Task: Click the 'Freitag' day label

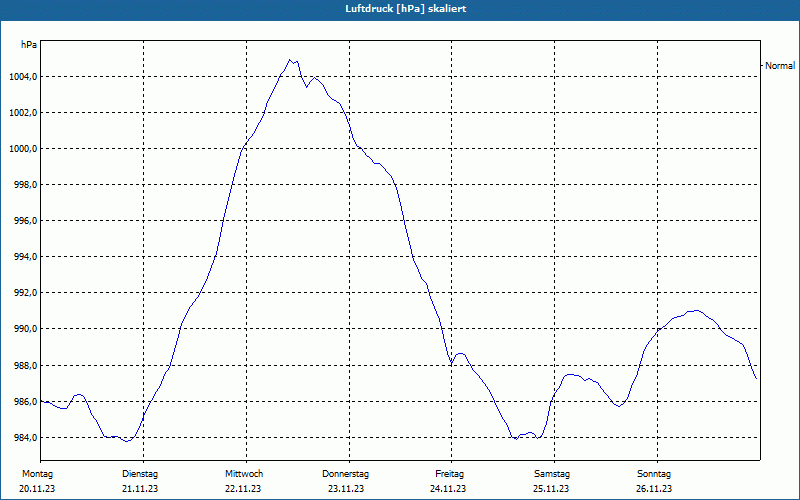Action: tap(449, 474)
